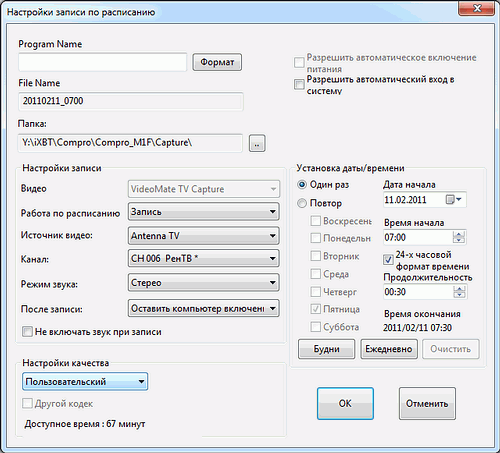Check the Другой кодек option

coord(27,403)
